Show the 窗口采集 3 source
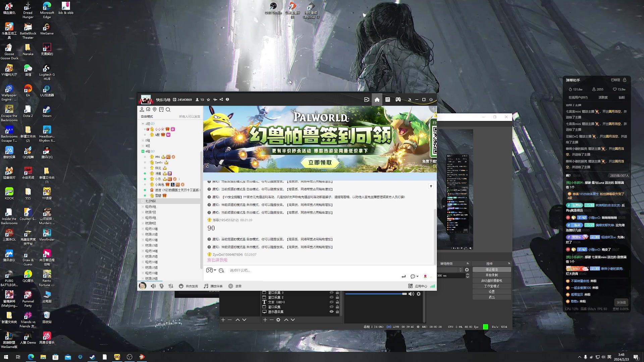Viewport: 644px width, 362px height. point(331,293)
